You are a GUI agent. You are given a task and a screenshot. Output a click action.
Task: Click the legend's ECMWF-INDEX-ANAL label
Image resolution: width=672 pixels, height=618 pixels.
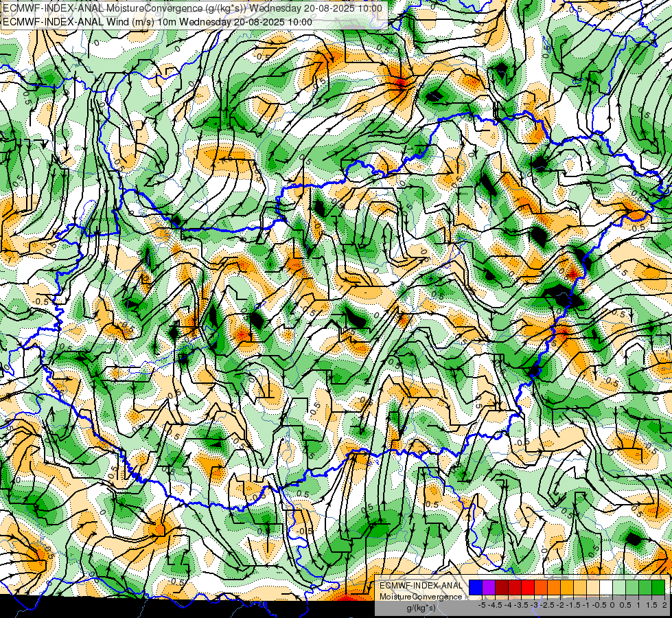(421, 586)
